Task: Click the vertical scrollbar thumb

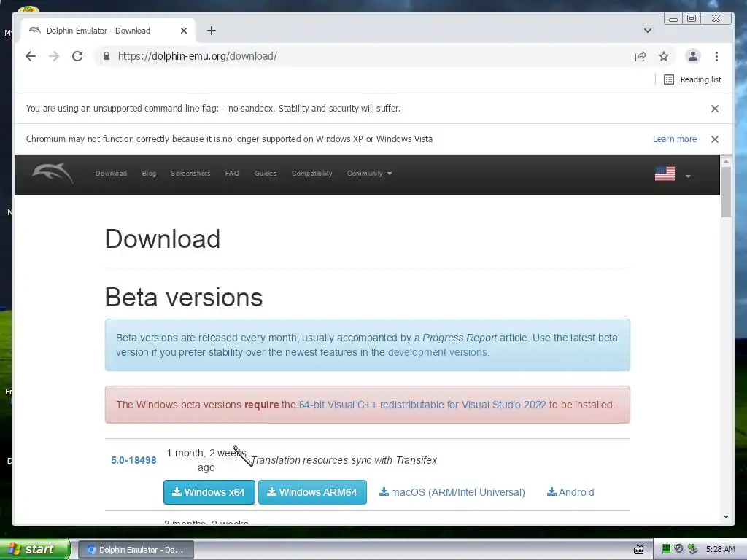Action: pyautogui.click(x=726, y=192)
